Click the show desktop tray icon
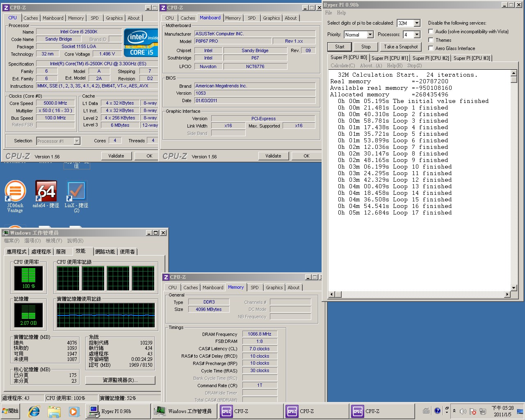The height and width of the screenshot is (420, 525). click(520, 411)
